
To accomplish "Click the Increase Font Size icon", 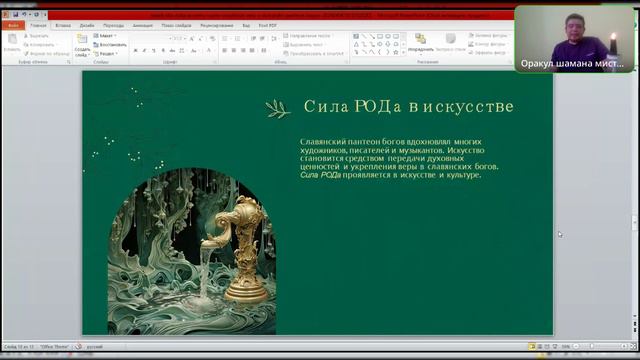I will pyautogui.click(x=192, y=39).
